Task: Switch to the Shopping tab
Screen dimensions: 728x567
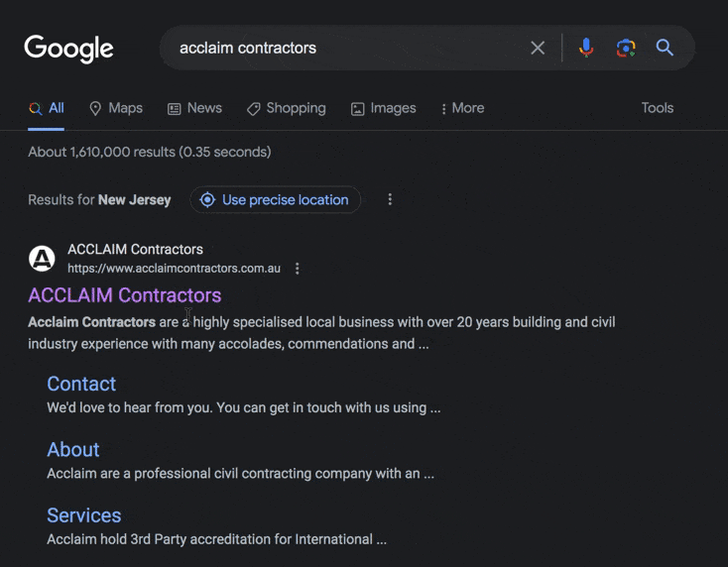Action: pos(286,108)
